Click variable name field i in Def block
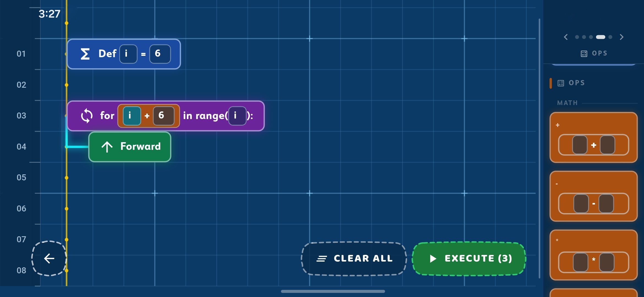 [x=128, y=54]
